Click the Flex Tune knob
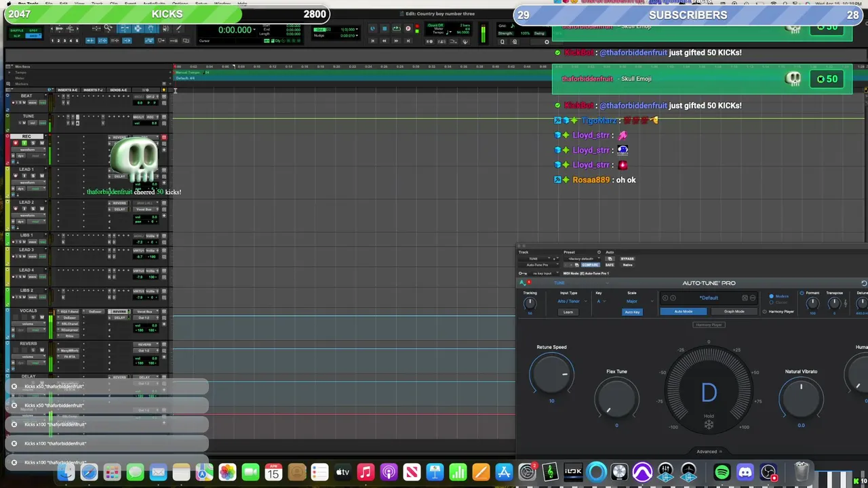868x488 pixels. [x=616, y=399]
